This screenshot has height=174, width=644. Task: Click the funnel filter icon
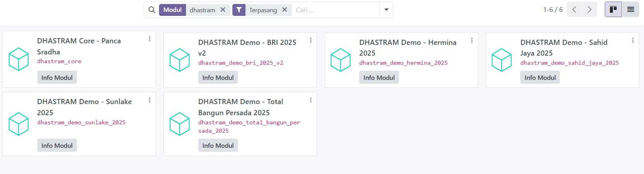point(239,10)
